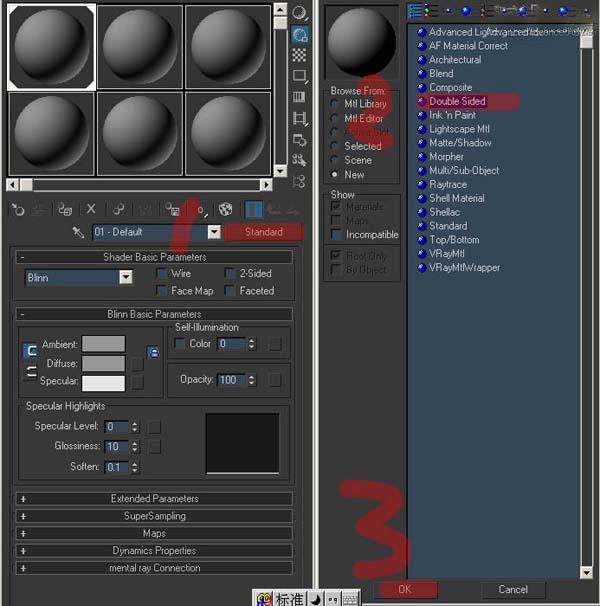Screen dimensions: 600x606
Task: Select Multi/Sub-Object in material list
Action: [x=464, y=170]
